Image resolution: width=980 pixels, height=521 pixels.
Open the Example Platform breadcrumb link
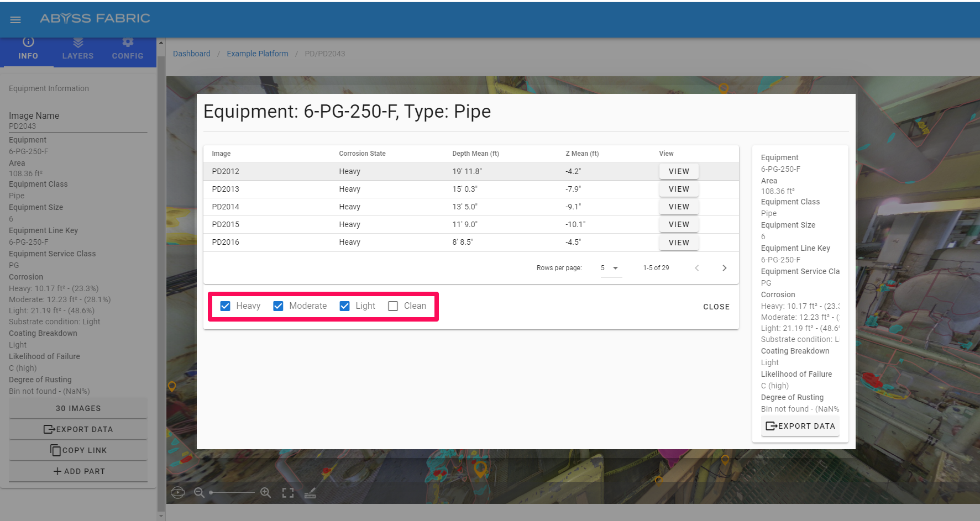point(258,54)
